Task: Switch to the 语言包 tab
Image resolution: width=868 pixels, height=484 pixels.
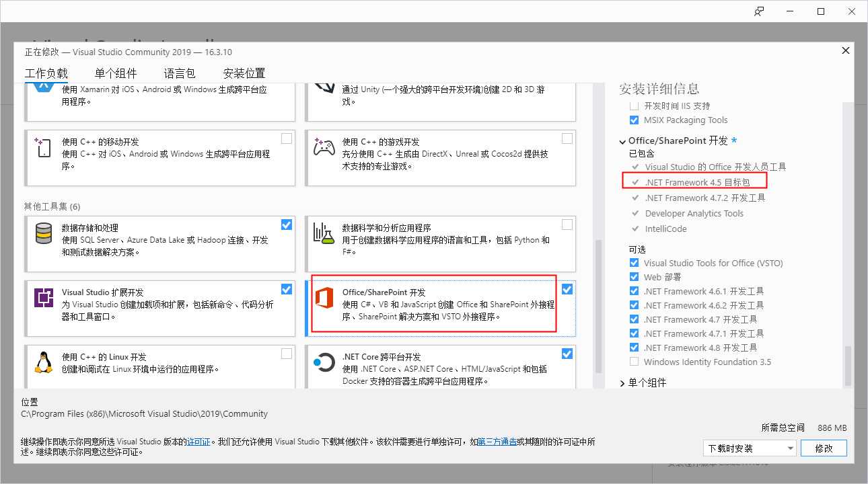Action: (x=180, y=73)
